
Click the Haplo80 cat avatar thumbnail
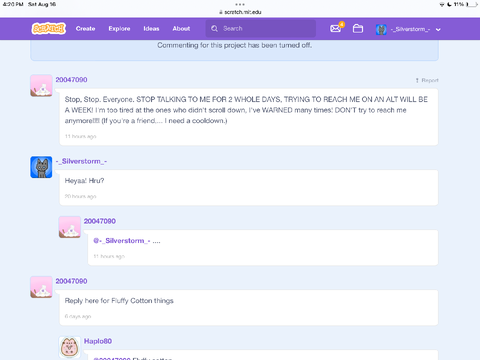click(70, 347)
